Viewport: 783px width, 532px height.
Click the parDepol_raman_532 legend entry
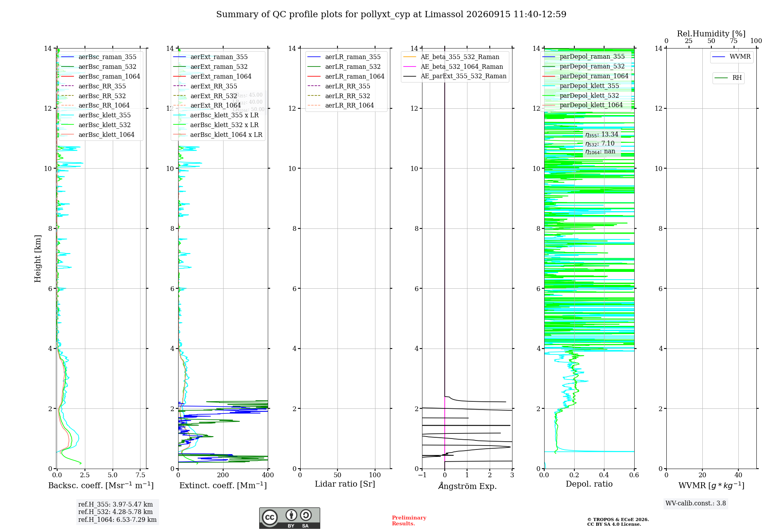click(x=583, y=66)
